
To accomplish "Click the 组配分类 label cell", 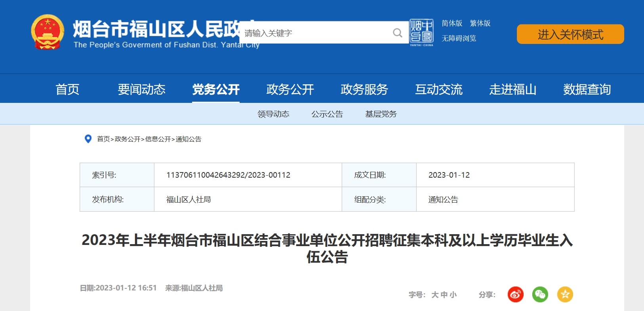I will pyautogui.click(x=379, y=199).
